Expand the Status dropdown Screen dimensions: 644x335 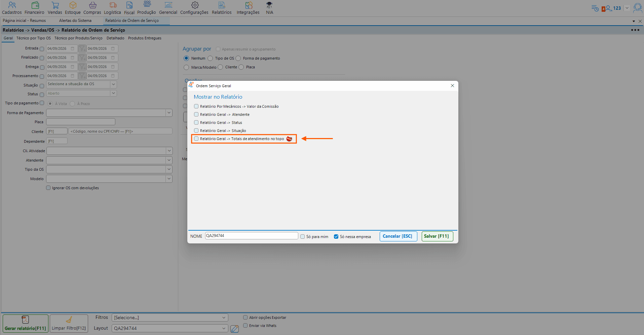click(x=113, y=93)
